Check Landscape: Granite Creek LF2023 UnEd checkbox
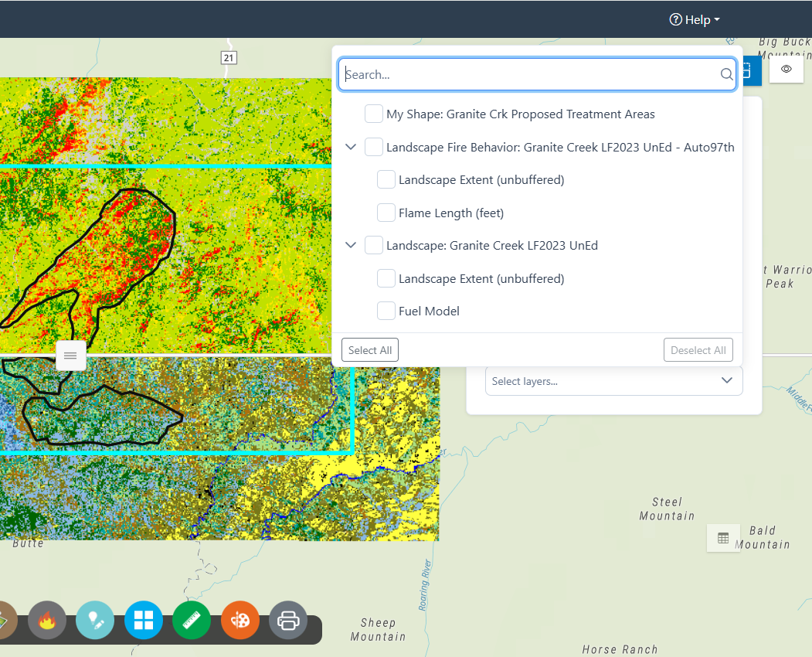The height and width of the screenshot is (657, 812). [374, 245]
